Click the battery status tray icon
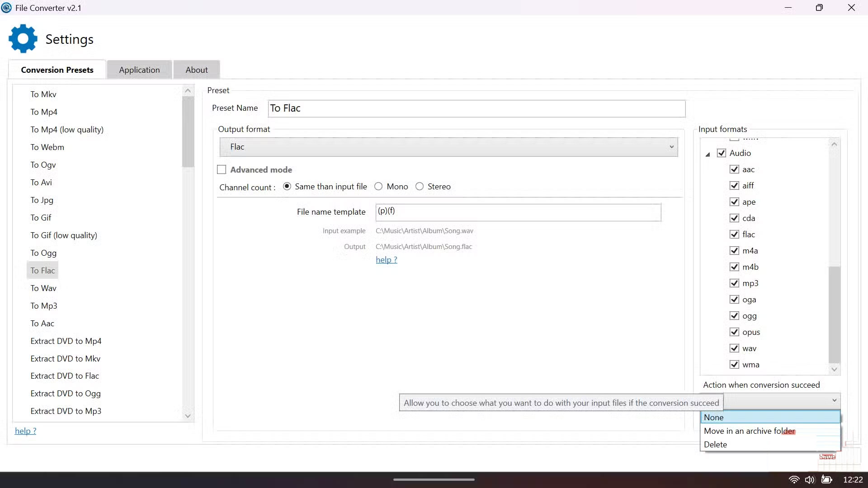Viewport: 868px width, 488px height. 826,479
